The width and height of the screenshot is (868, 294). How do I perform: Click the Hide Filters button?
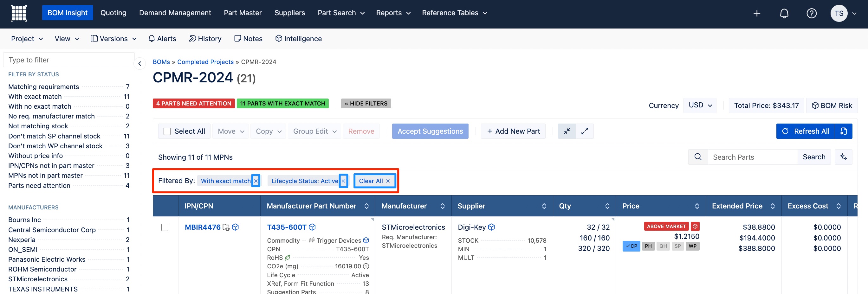click(x=366, y=103)
